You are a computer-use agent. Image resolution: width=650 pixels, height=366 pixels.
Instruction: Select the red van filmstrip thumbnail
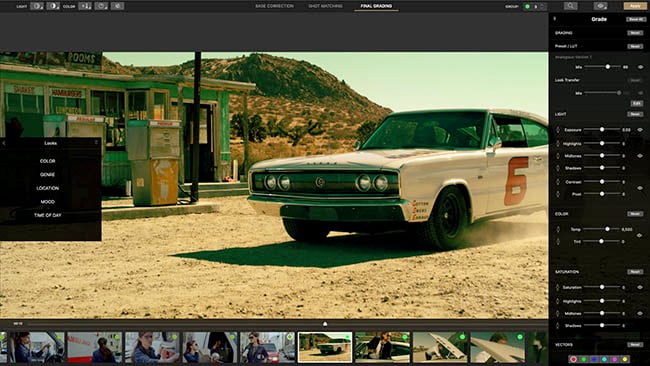(x=95, y=347)
